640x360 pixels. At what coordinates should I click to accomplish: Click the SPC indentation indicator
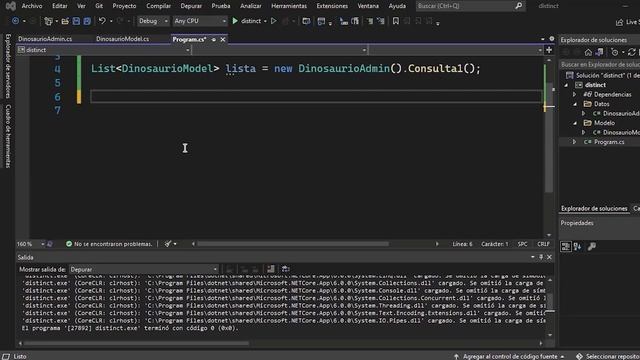pyautogui.click(x=522, y=244)
